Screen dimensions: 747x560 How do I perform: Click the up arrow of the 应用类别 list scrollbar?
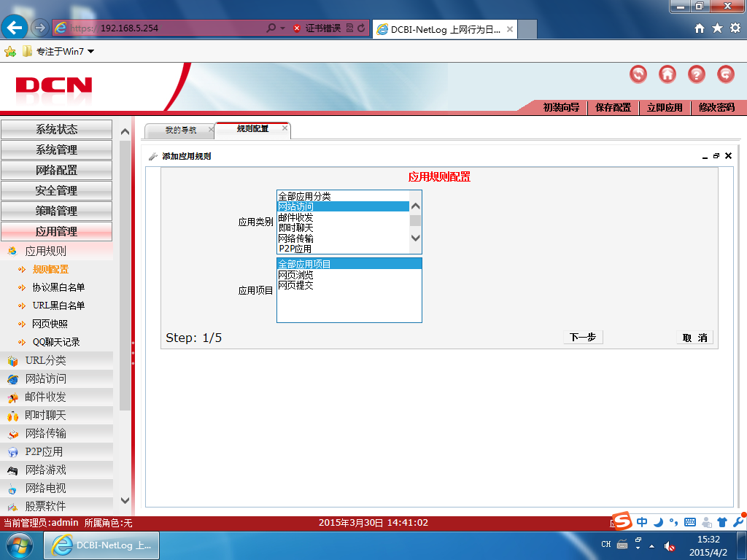[415, 206]
